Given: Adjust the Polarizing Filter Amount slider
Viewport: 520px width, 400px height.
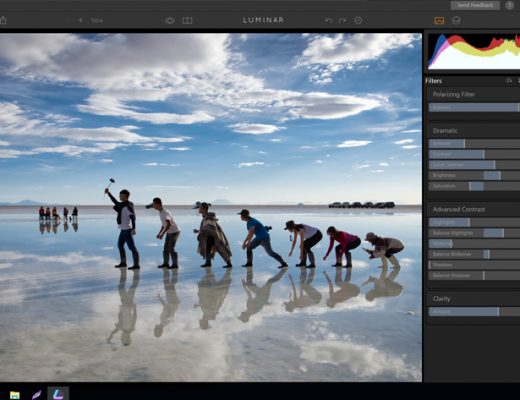Looking at the screenshot, I should 474,107.
